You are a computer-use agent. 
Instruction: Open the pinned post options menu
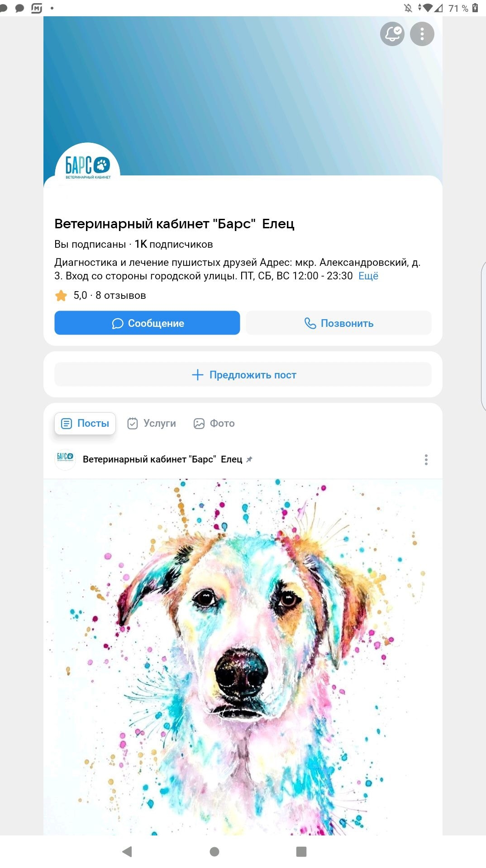426,459
